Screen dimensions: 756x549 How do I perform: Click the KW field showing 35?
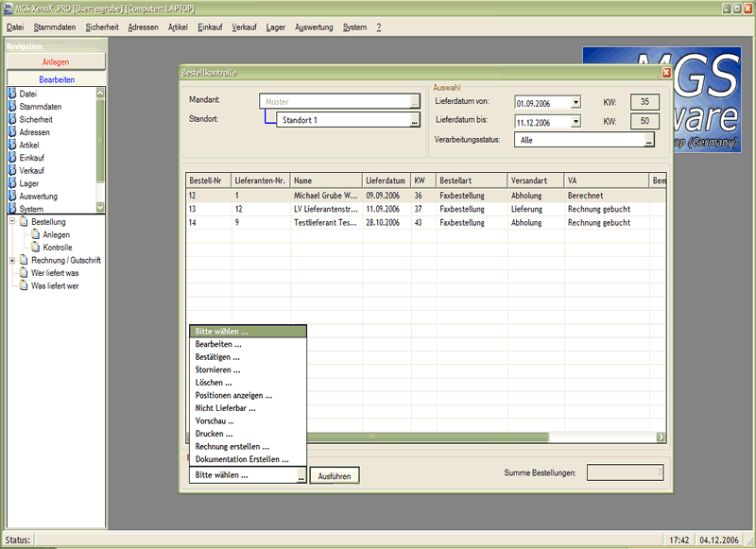pyautogui.click(x=644, y=102)
